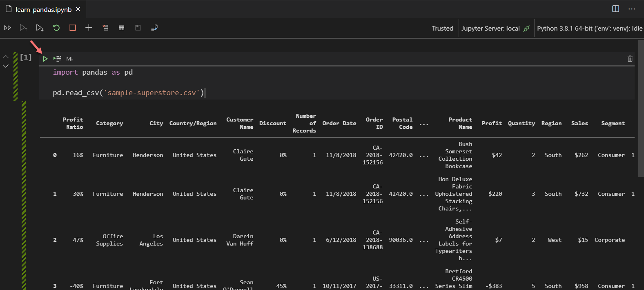Add a new cell with plus icon
The height and width of the screenshot is (290, 644).
tap(89, 28)
